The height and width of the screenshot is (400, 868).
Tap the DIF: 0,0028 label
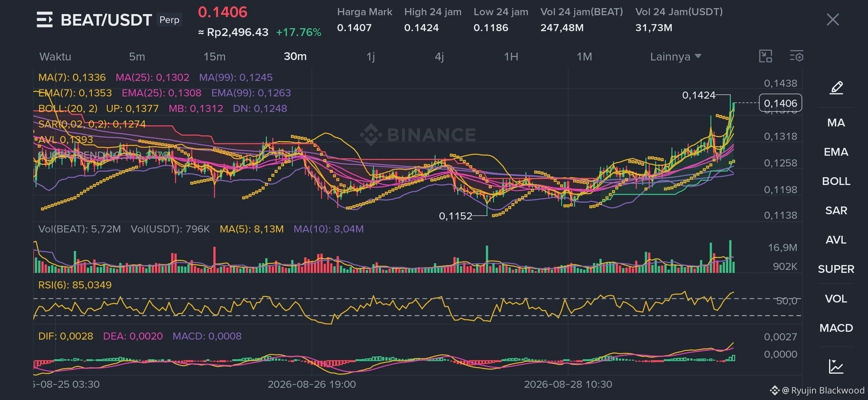(66, 336)
